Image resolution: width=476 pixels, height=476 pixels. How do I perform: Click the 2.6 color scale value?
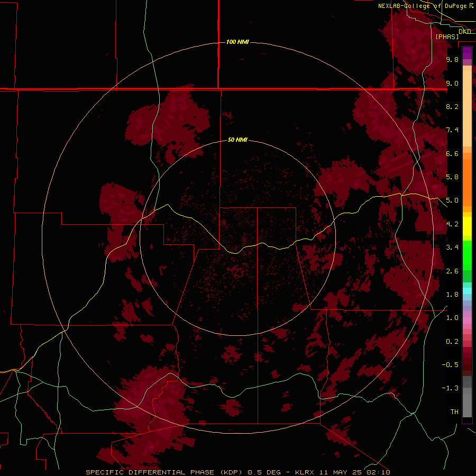(x=452, y=271)
